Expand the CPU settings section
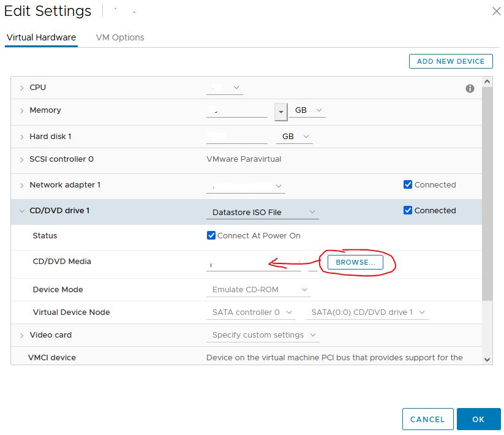 point(22,87)
